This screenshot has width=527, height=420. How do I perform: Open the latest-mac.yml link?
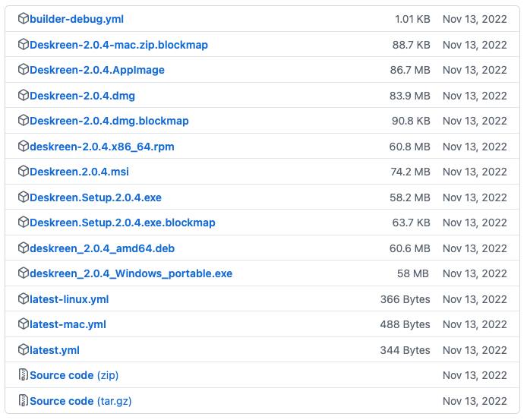pos(68,324)
